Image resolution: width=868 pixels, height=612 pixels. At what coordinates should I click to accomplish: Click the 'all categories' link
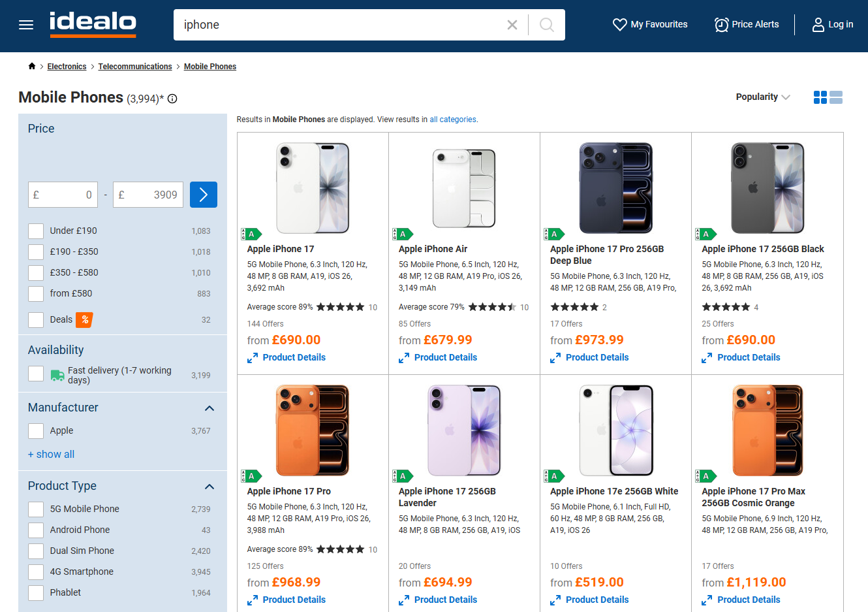(453, 120)
